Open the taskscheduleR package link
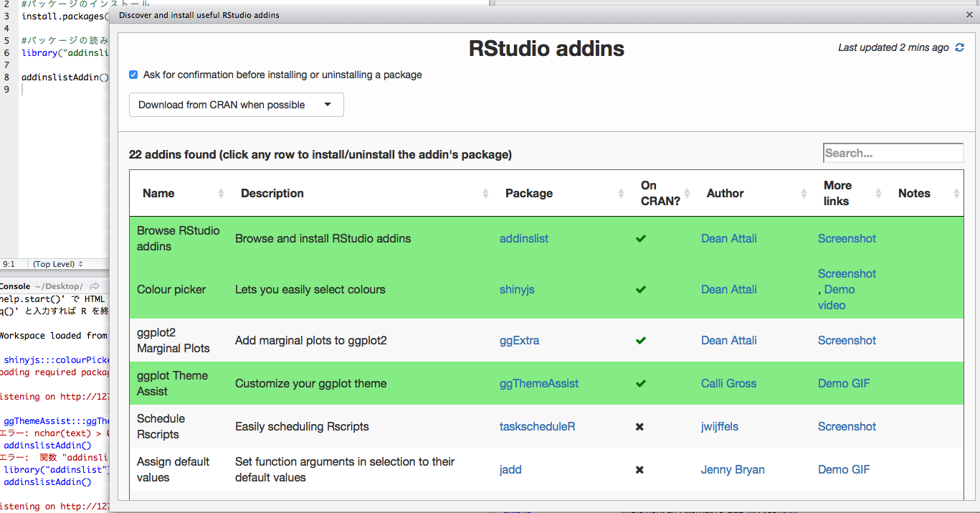This screenshot has height=513, width=980. pos(537,426)
